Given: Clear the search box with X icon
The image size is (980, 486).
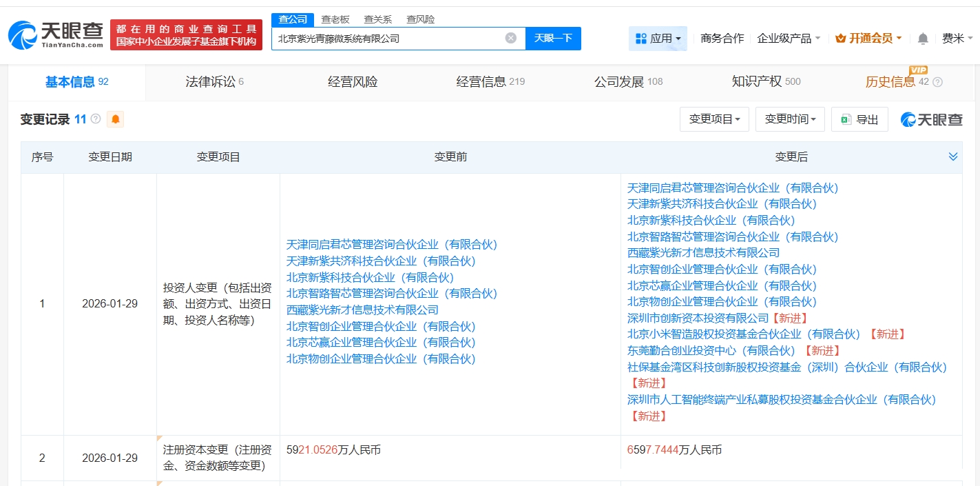Looking at the screenshot, I should pyautogui.click(x=510, y=39).
